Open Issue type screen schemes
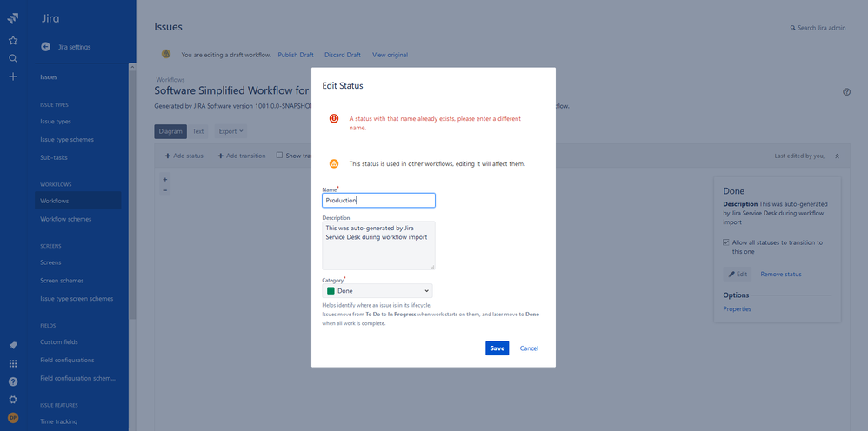868x431 pixels. [77, 299]
